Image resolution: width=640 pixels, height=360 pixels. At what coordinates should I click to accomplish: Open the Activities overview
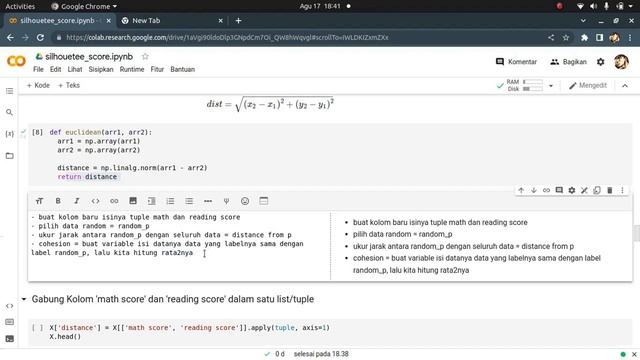point(20,6)
